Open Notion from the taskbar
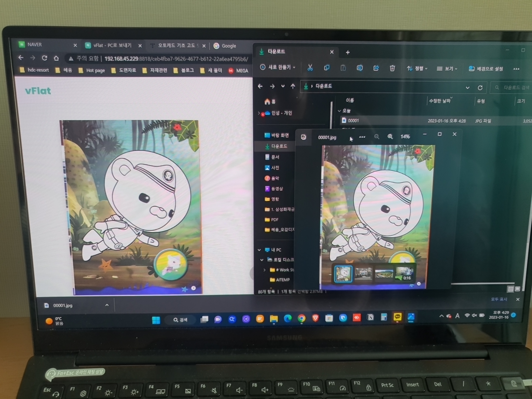This screenshot has width=532, height=399. (x=370, y=317)
